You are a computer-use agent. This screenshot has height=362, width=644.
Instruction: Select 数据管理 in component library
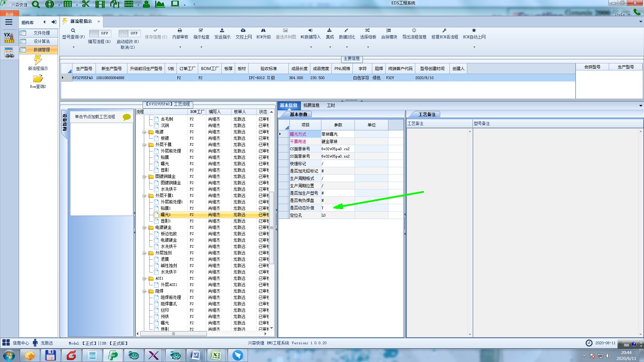tap(42, 50)
